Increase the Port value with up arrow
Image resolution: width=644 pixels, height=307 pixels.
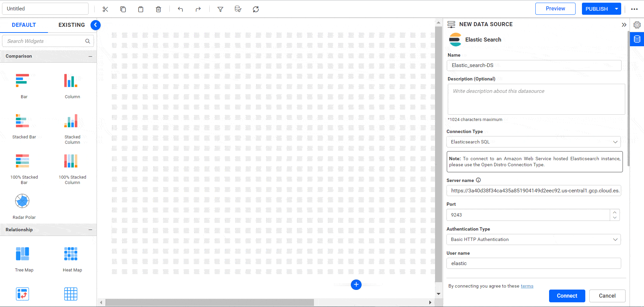615,212
